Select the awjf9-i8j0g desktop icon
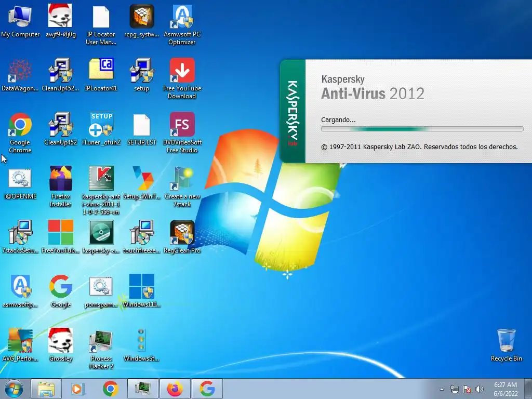The height and width of the screenshot is (399, 532). coord(60,21)
